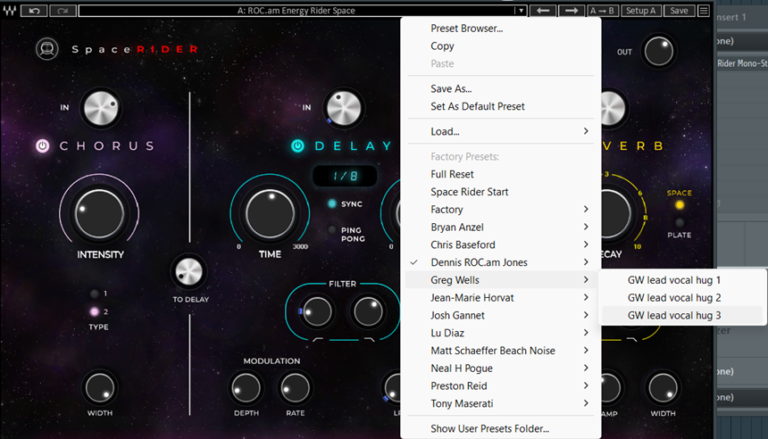The image size is (768, 439).
Task: Click the reverb WIDTH knob
Action: (x=663, y=388)
